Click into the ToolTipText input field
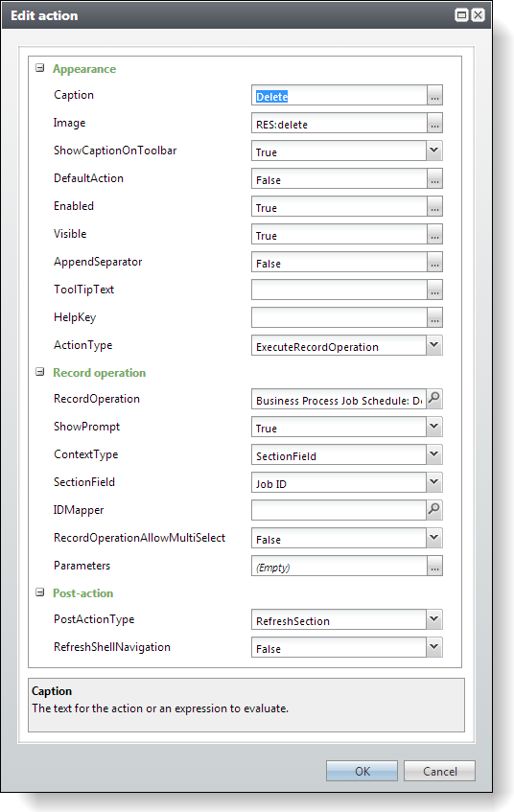 (339, 290)
